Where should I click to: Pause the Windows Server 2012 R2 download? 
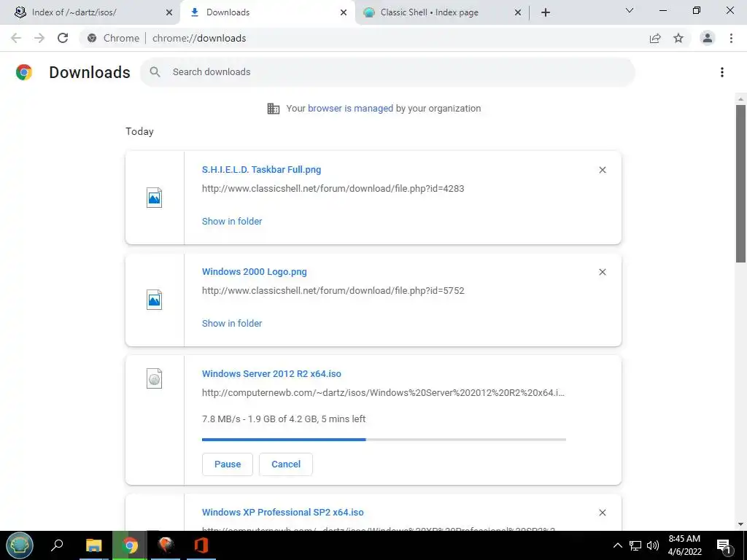point(228,464)
